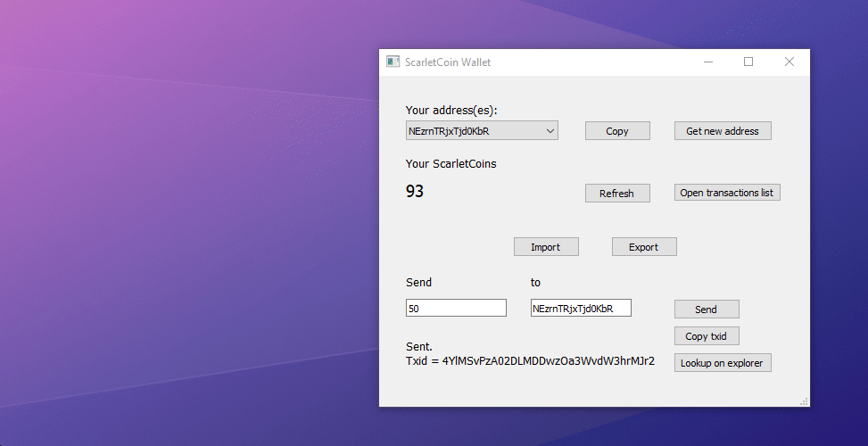Click the balance value 93
The width and height of the screenshot is (868, 446).
[x=415, y=192]
